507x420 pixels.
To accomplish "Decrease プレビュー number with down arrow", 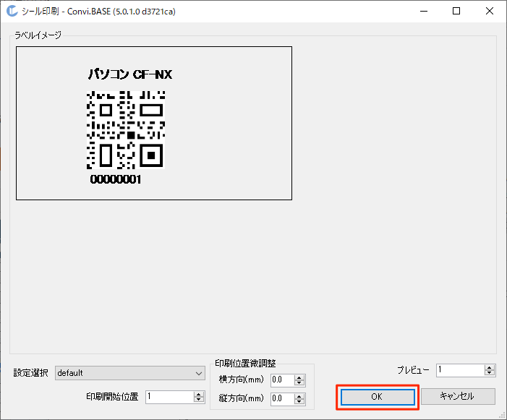I will [490, 373].
